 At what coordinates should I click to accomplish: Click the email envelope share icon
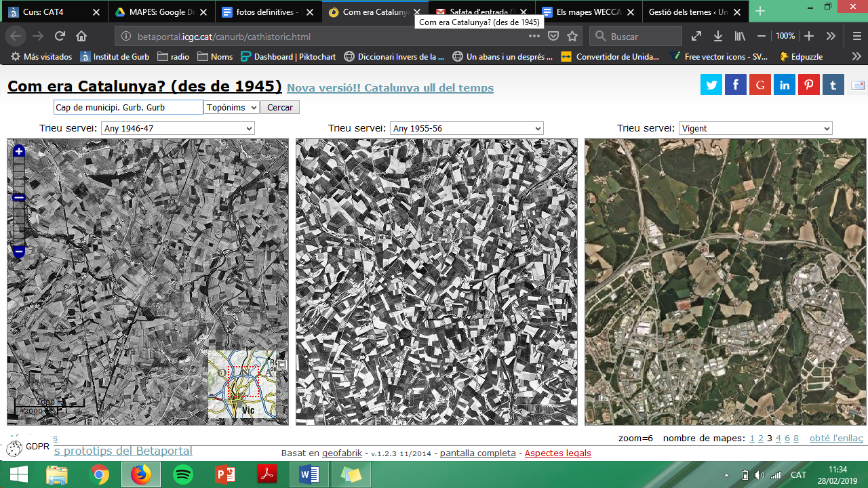pyautogui.click(x=858, y=85)
